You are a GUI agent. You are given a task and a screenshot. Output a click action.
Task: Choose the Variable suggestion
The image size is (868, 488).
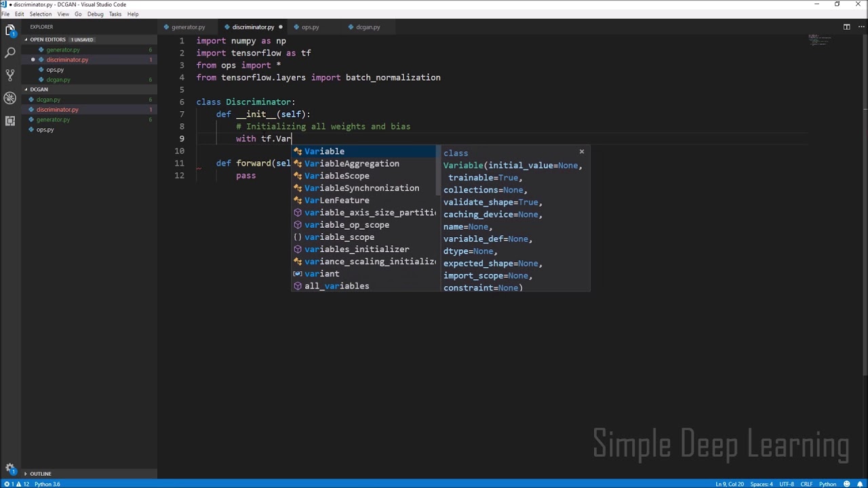point(364,151)
